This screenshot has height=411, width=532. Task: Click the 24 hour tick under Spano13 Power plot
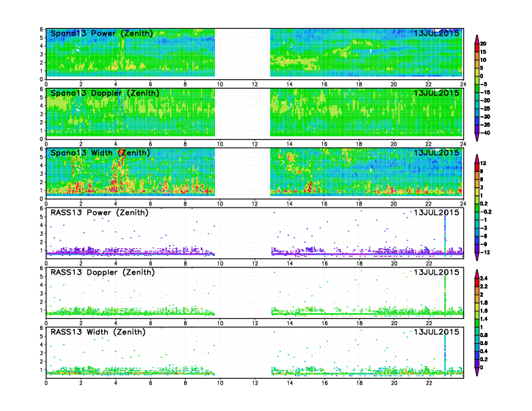pyautogui.click(x=463, y=84)
